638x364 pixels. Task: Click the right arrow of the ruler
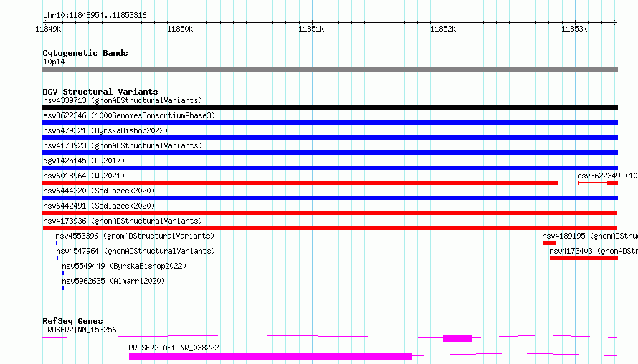tap(615, 22)
